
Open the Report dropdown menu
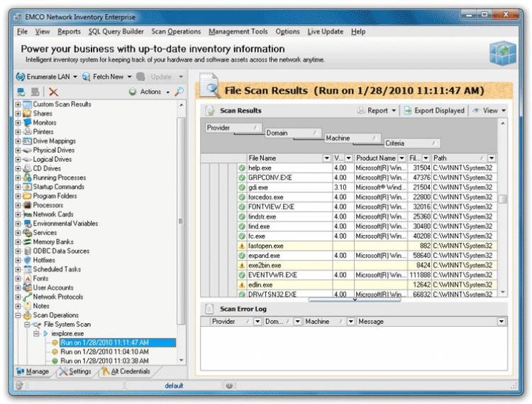point(377,111)
